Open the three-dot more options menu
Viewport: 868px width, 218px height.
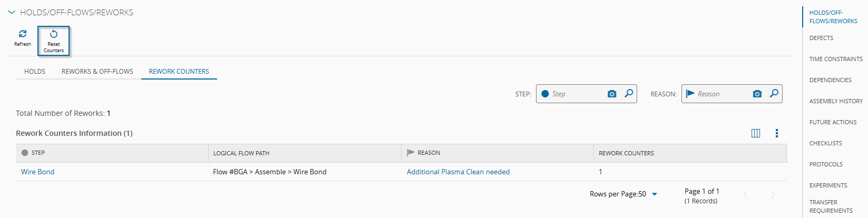coord(777,133)
